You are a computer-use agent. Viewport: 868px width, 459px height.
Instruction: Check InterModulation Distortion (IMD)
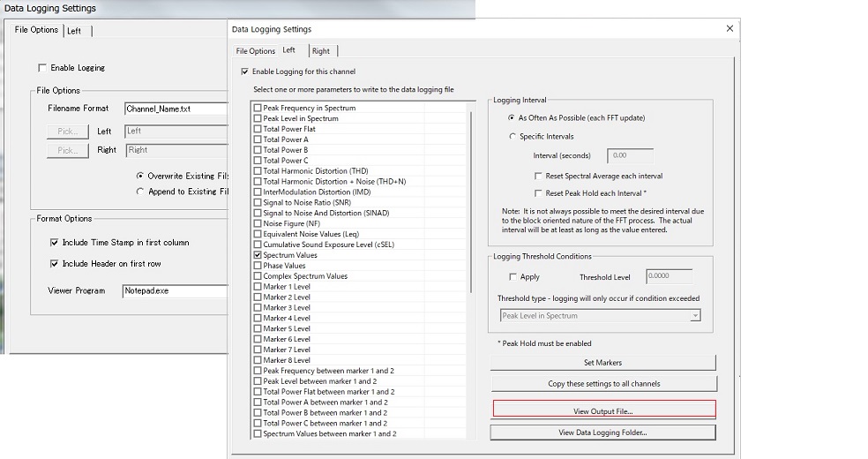coord(258,192)
